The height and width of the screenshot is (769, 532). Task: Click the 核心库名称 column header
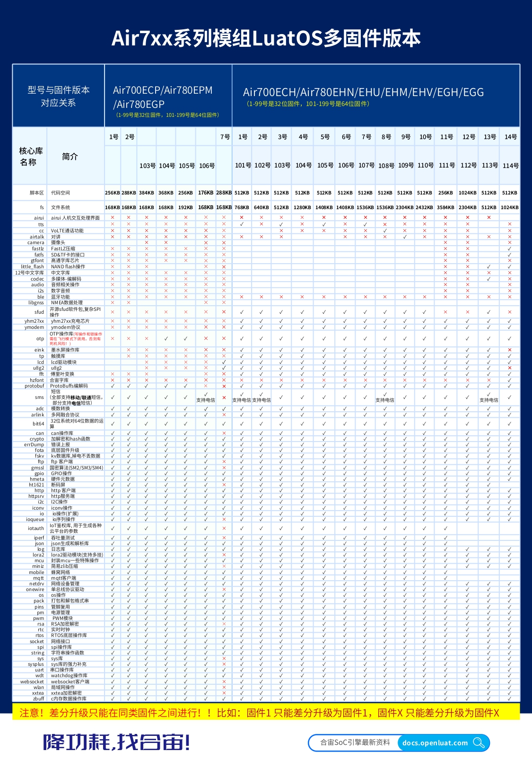coord(31,156)
